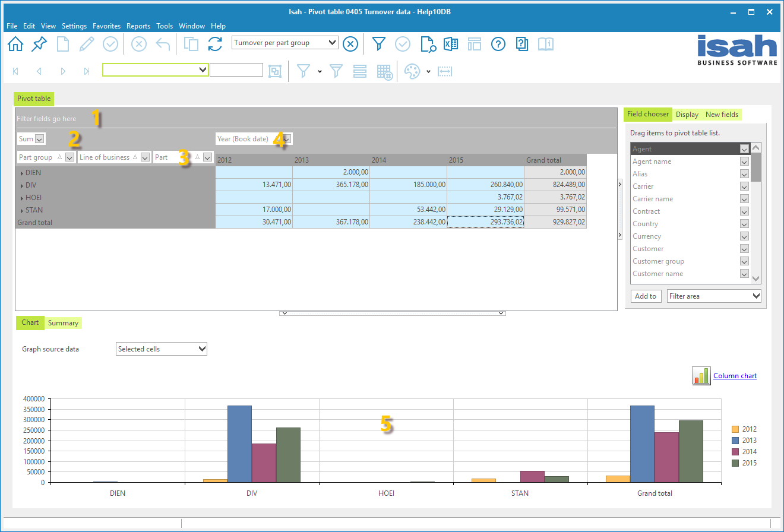Click the undo arrow icon
Image resolution: width=784 pixels, height=532 pixels.
coord(162,43)
